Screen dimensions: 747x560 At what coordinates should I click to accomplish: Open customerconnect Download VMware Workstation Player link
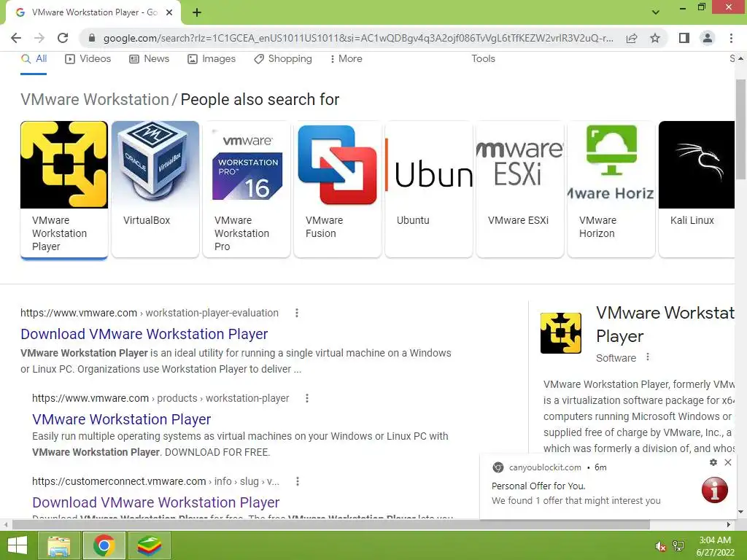point(156,502)
